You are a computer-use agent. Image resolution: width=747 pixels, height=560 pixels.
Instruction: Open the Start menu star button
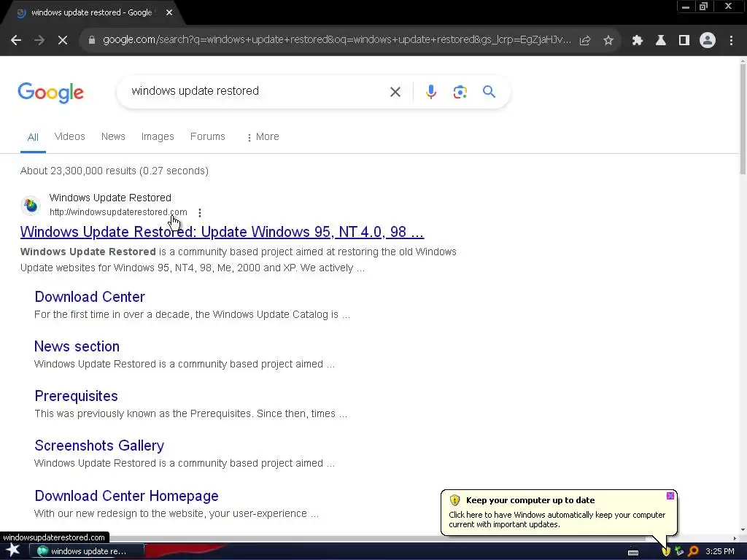12,550
